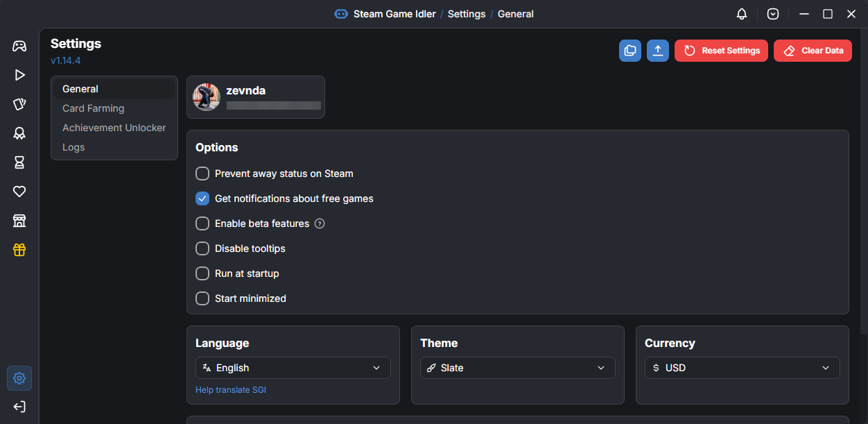Click the zevnda profile avatar
Image resolution: width=868 pixels, height=424 pixels.
207,97
